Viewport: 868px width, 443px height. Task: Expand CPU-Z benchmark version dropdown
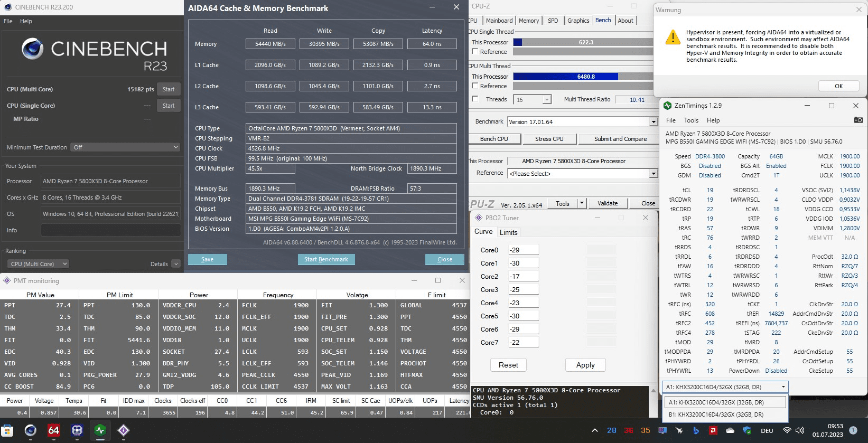click(653, 122)
